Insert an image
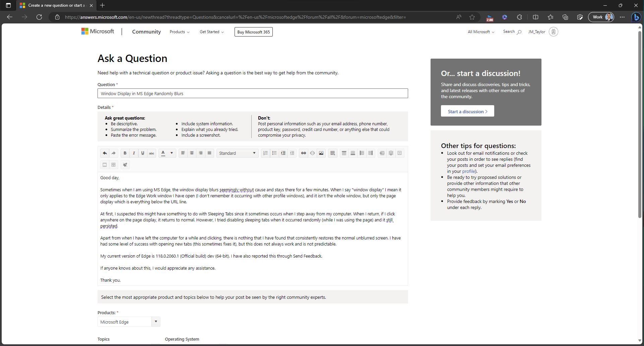This screenshot has width=644, height=346. [321, 153]
